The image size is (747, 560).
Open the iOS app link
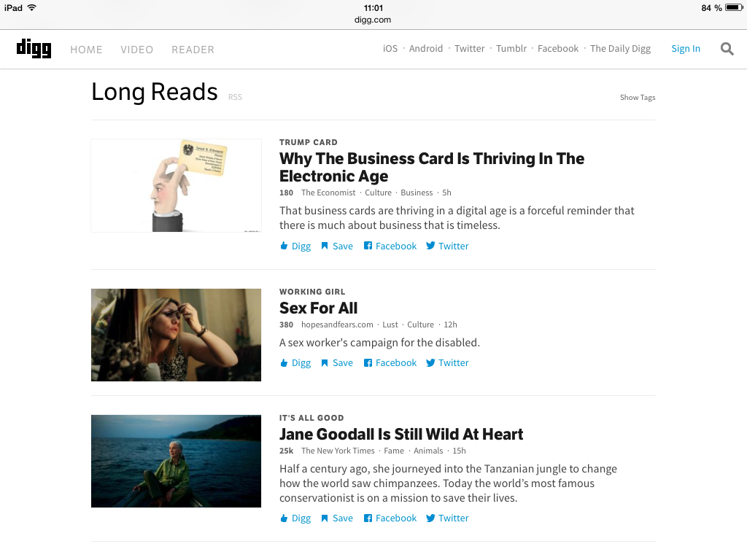[390, 49]
